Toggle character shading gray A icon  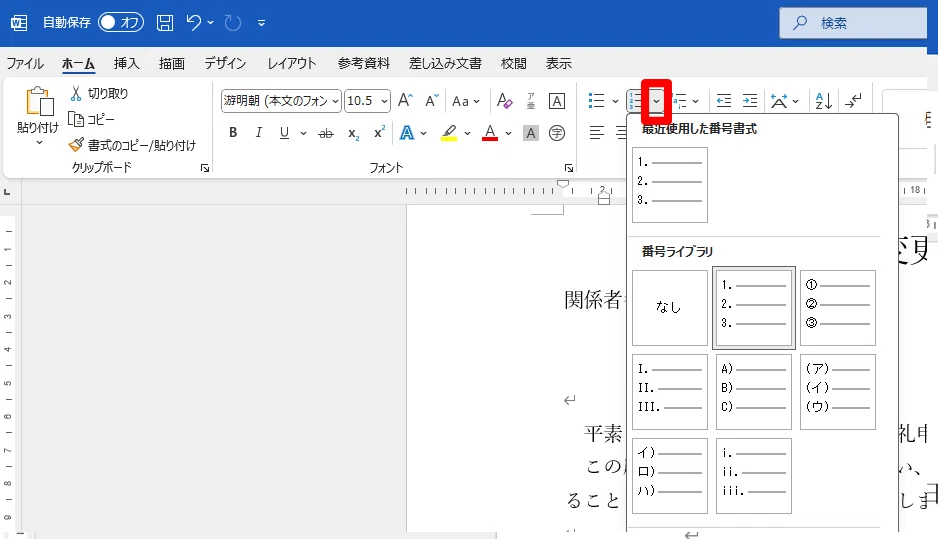pyautogui.click(x=531, y=133)
